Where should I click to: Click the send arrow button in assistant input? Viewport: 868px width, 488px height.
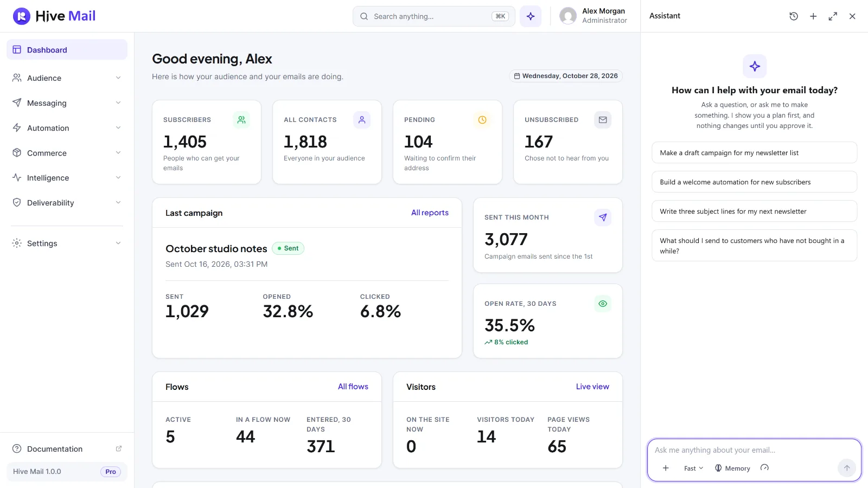coord(847,468)
